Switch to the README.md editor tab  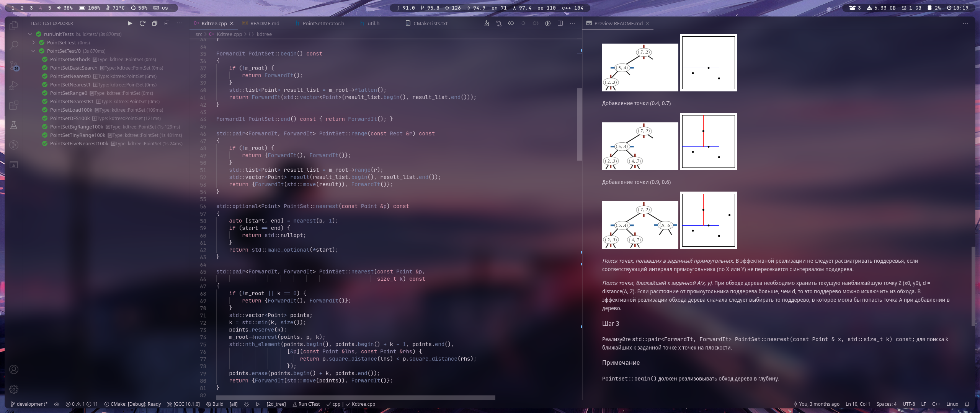tap(265, 23)
